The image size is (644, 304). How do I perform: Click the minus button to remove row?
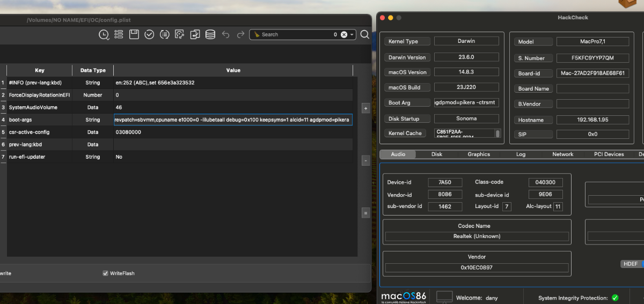pos(365,161)
